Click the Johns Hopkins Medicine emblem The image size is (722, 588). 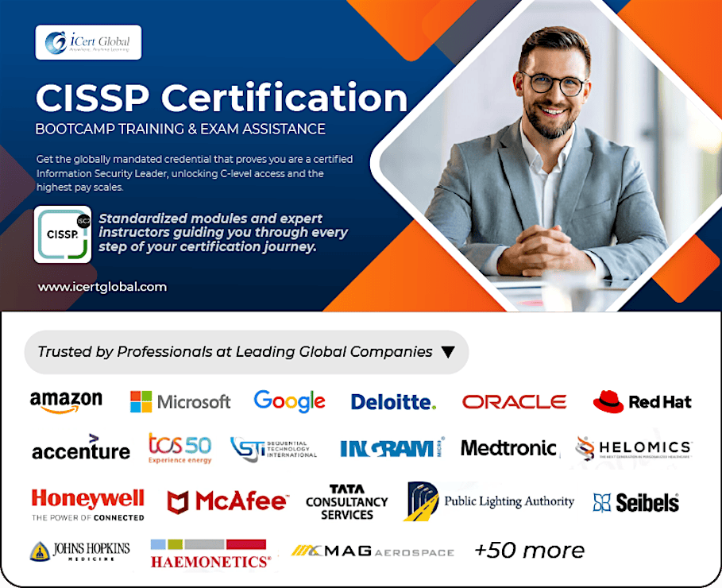(x=75, y=548)
